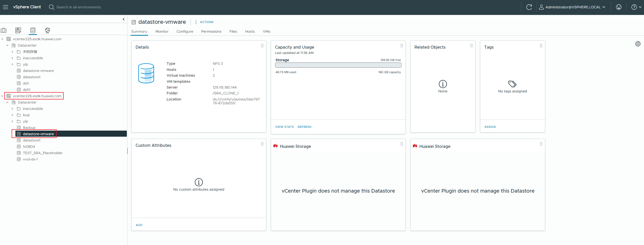Select fs0804 datastore in tree

pos(29,147)
